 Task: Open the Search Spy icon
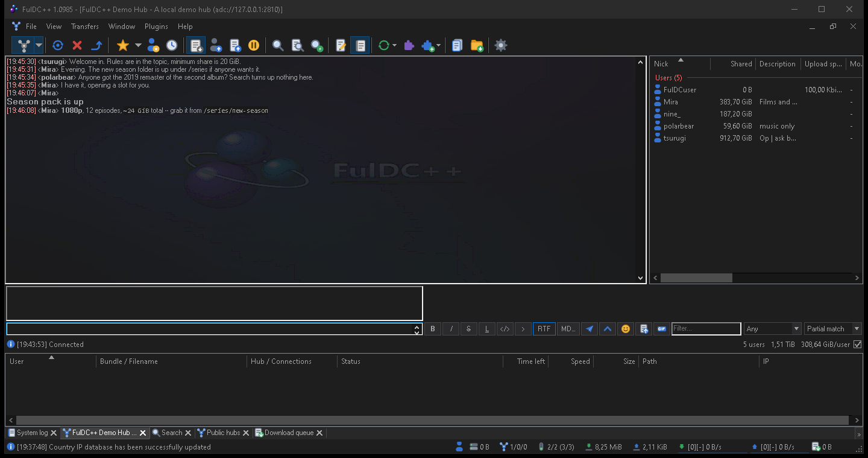316,45
